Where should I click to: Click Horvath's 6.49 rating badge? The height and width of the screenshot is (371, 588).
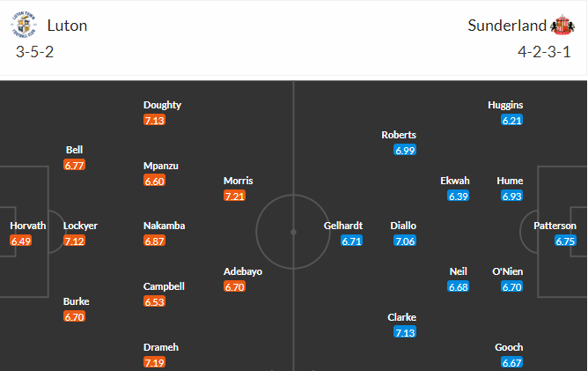(x=20, y=241)
